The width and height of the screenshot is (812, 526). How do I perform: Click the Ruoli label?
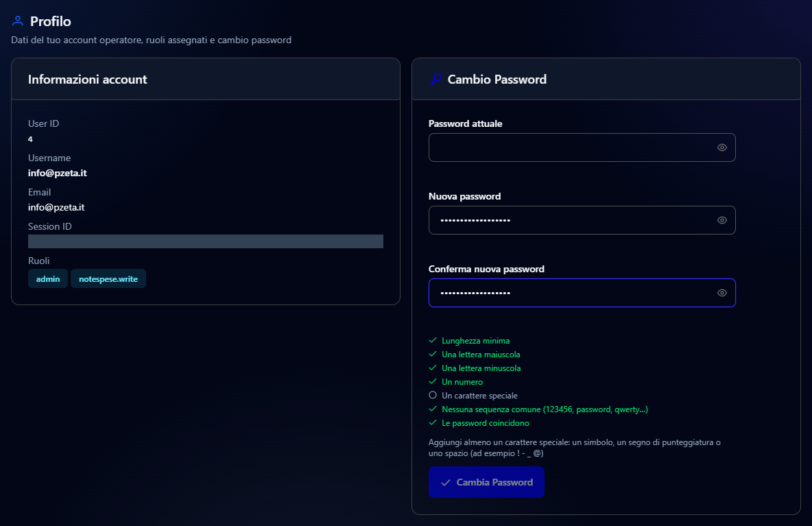pyautogui.click(x=39, y=261)
